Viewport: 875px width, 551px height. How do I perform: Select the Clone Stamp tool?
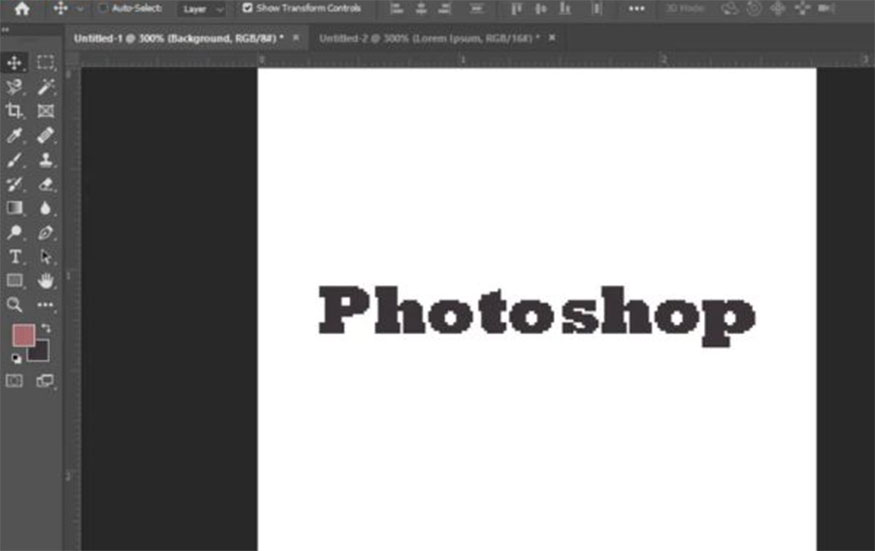click(x=45, y=160)
